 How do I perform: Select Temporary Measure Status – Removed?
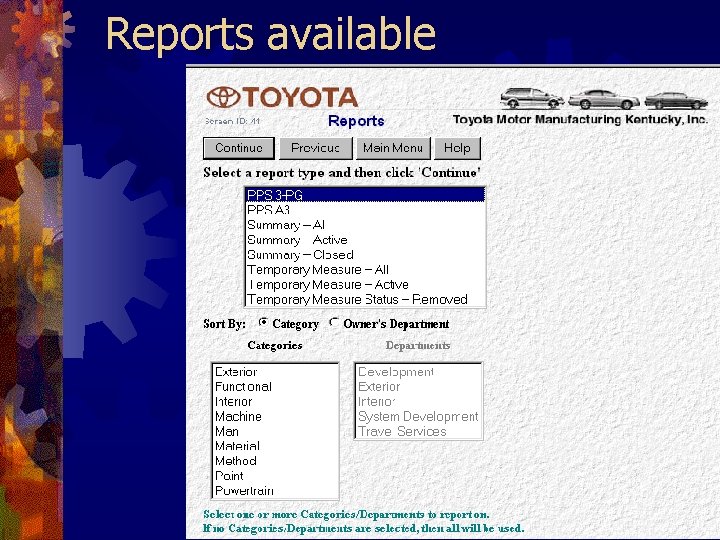tap(365, 299)
